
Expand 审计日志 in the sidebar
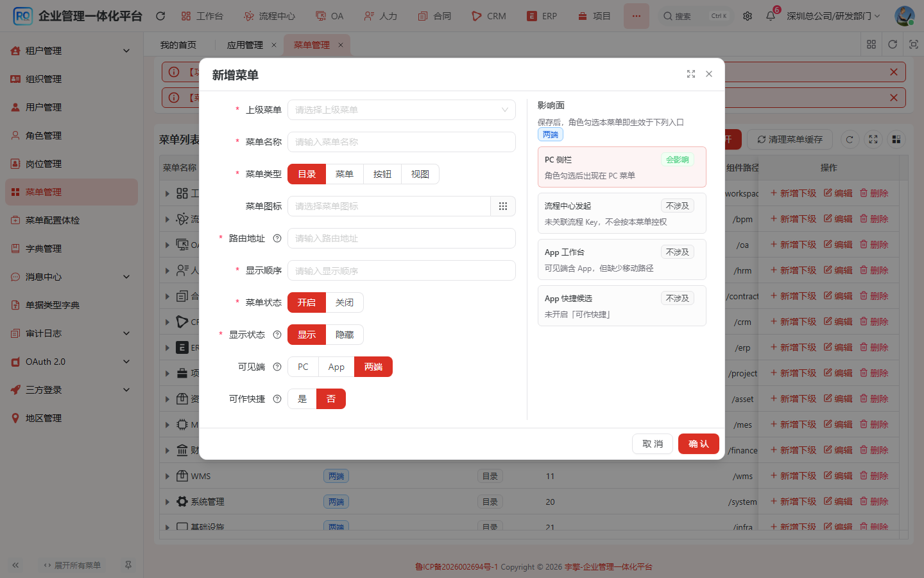71,333
